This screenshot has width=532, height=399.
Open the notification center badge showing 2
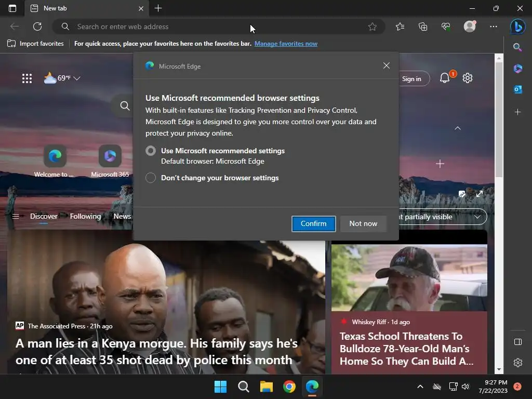pos(517,387)
